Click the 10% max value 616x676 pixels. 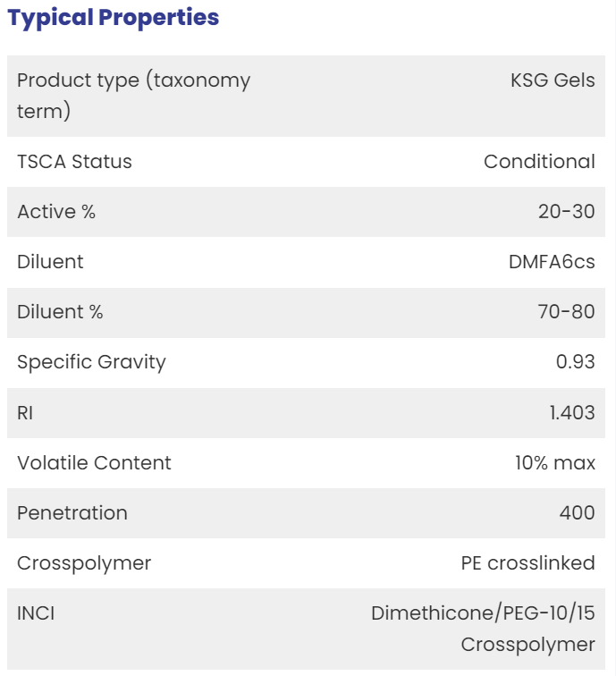pyautogui.click(x=555, y=463)
